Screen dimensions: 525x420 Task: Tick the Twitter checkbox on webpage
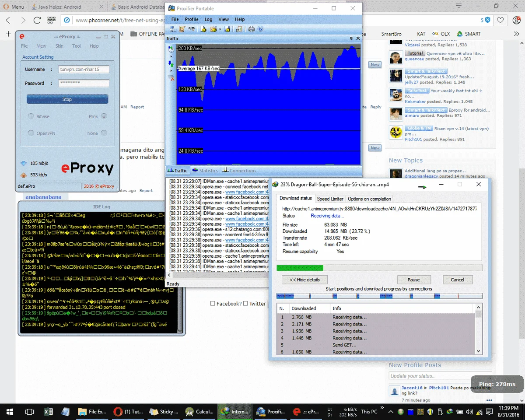pyautogui.click(x=245, y=304)
